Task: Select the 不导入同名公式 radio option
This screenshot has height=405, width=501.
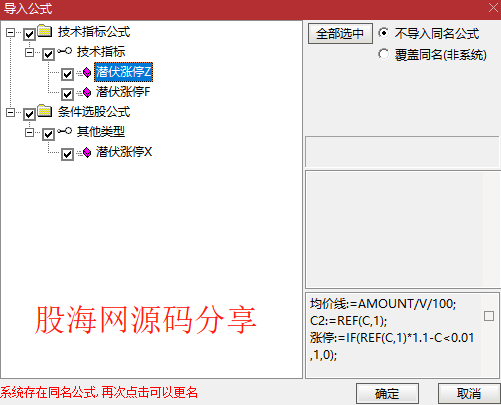Action: (383, 33)
